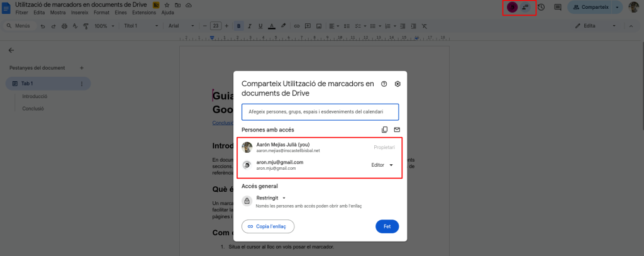The width and height of the screenshot is (644, 256).
Task: Click the Copia l'enllaç button
Action: pyautogui.click(x=268, y=226)
